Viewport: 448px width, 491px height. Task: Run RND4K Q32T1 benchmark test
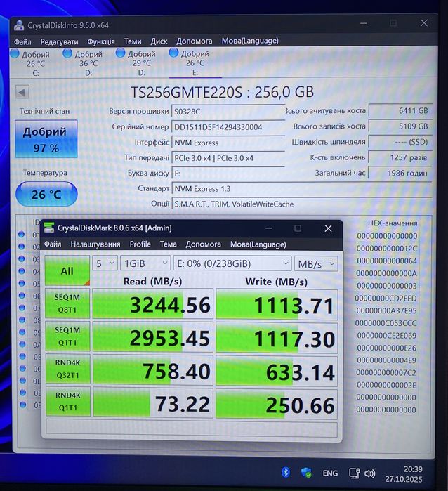68,369
